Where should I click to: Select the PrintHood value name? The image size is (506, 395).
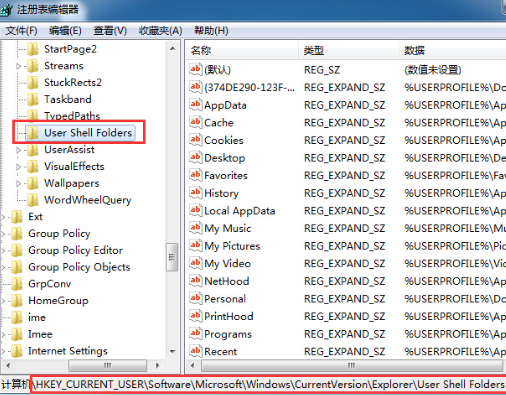(x=229, y=316)
